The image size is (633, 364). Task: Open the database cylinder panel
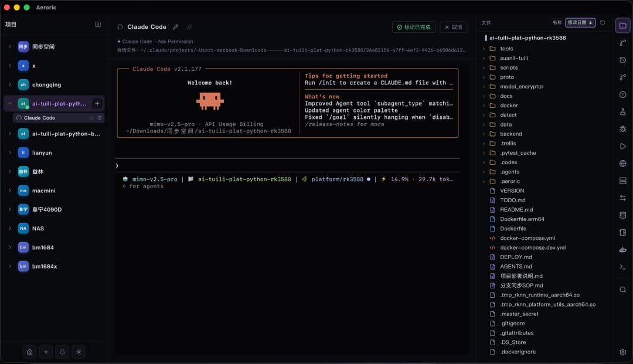tap(622, 215)
